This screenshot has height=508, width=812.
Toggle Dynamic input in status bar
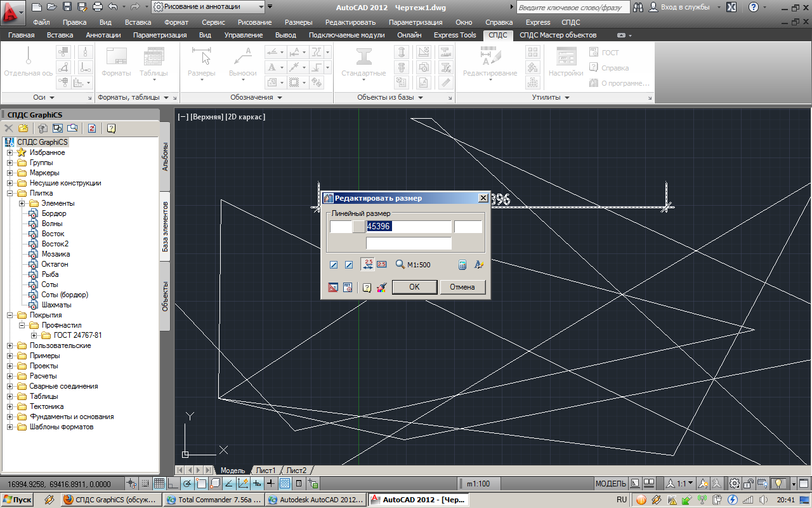(x=258, y=484)
